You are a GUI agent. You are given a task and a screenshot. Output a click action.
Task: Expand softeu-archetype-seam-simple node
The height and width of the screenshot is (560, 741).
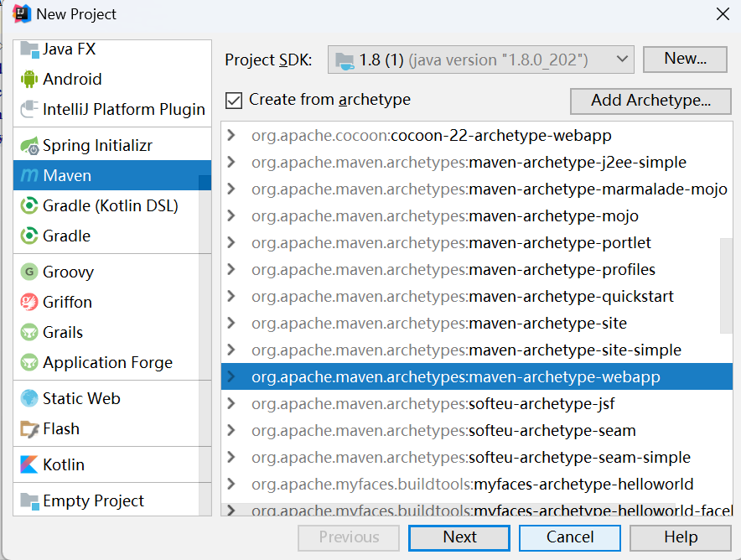pyautogui.click(x=231, y=458)
